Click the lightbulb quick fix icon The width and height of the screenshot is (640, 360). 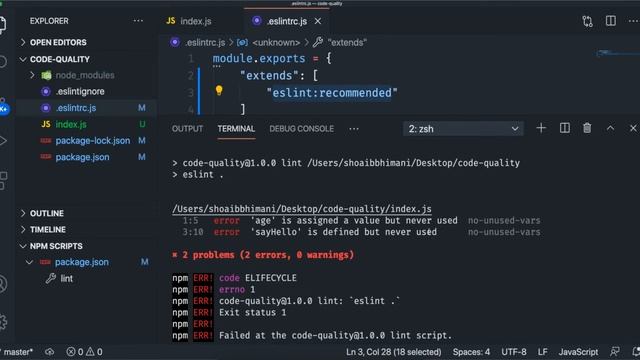click(x=219, y=91)
